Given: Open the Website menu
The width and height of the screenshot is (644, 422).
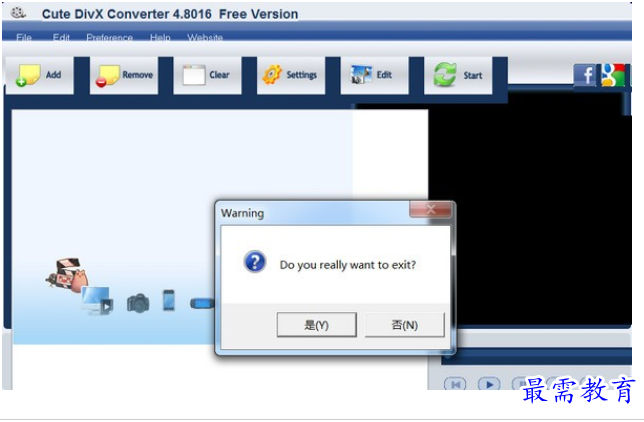Looking at the screenshot, I should click(x=205, y=37).
